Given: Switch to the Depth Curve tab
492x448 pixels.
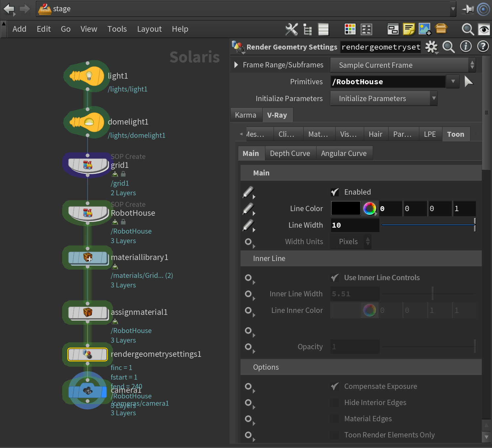Looking at the screenshot, I should (x=290, y=153).
